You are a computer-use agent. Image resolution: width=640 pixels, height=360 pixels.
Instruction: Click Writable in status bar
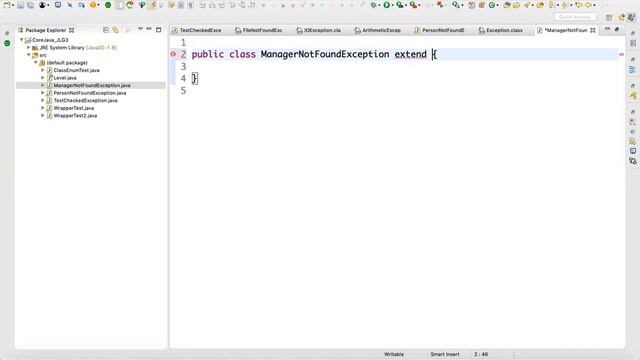click(394, 354)
